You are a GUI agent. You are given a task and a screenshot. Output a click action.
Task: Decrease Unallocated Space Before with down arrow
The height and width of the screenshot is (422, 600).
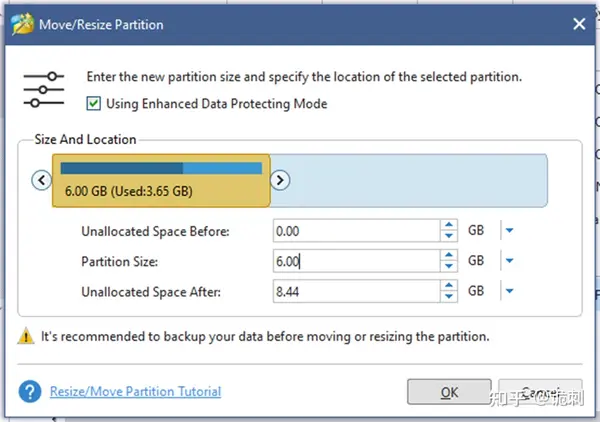[x=449, y=236]
